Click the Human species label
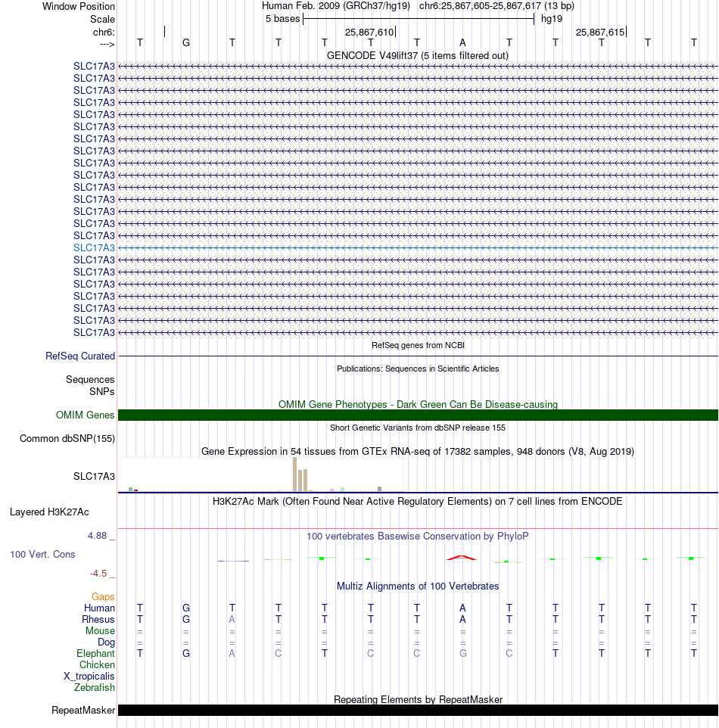719x728 pixels. (x=99, y=608)
